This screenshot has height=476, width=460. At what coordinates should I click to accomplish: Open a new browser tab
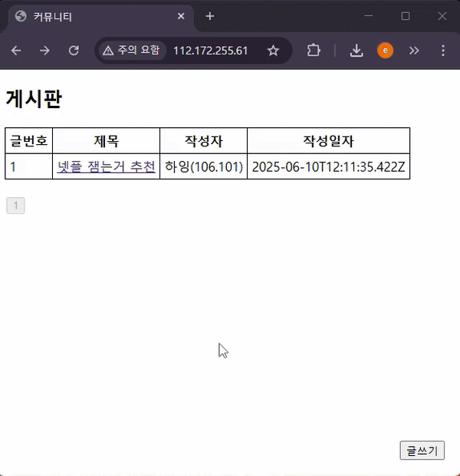point(210,16)
